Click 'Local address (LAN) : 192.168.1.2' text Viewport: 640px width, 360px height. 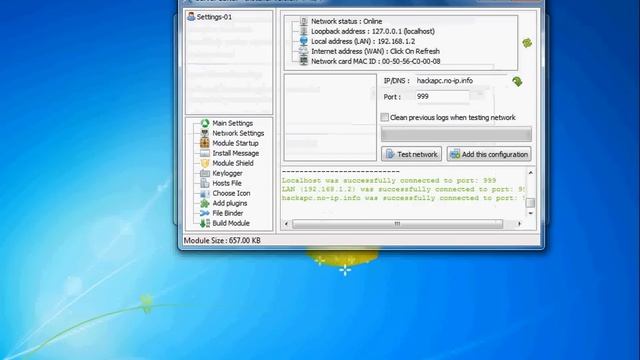click(363, 41)
